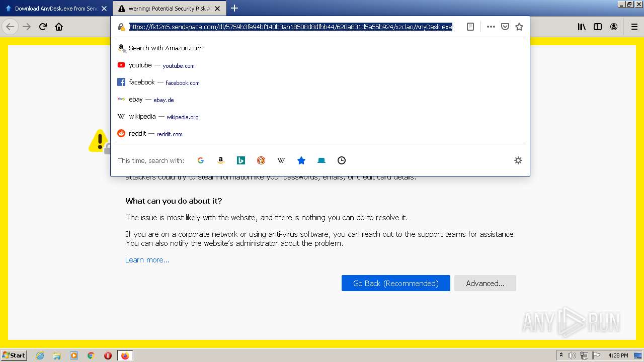Click the Firefox taskbar button

coord(125,355)
